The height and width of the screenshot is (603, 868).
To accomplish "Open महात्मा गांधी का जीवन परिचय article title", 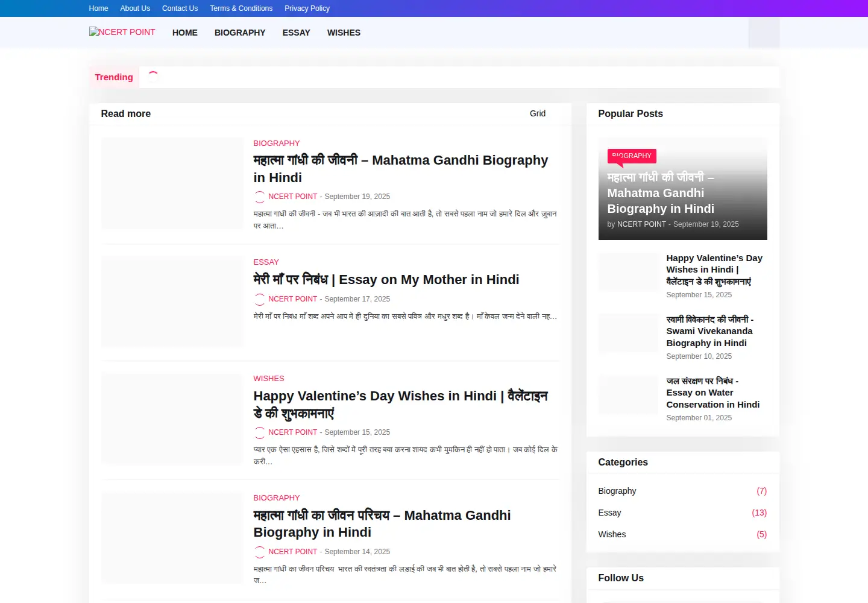I will click(x=382, y=524).
